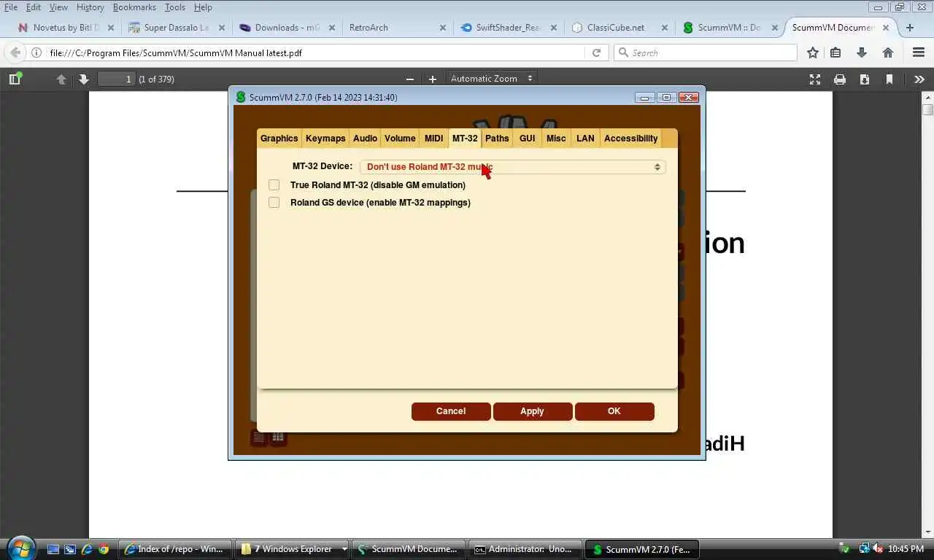The height and width of the screenshot is (560, 934).
Task: Open the Firefox hamburger menu
Action: 919,52
